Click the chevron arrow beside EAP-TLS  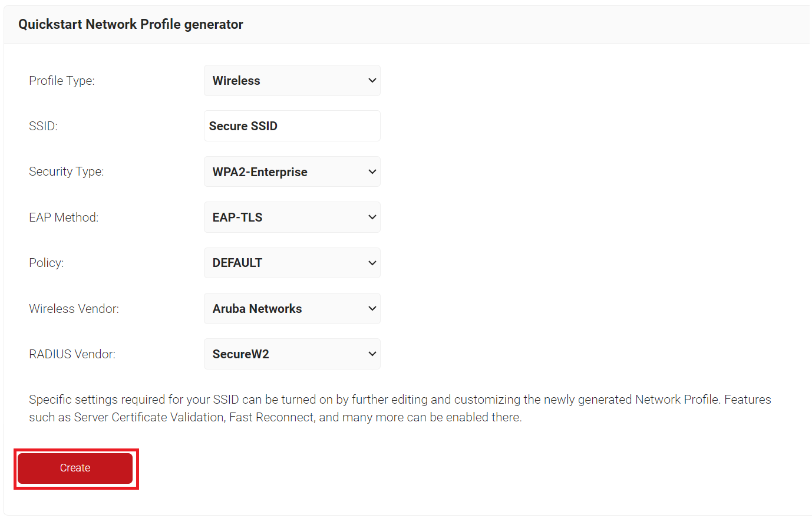pyautogui.click(x=372, y=217)
